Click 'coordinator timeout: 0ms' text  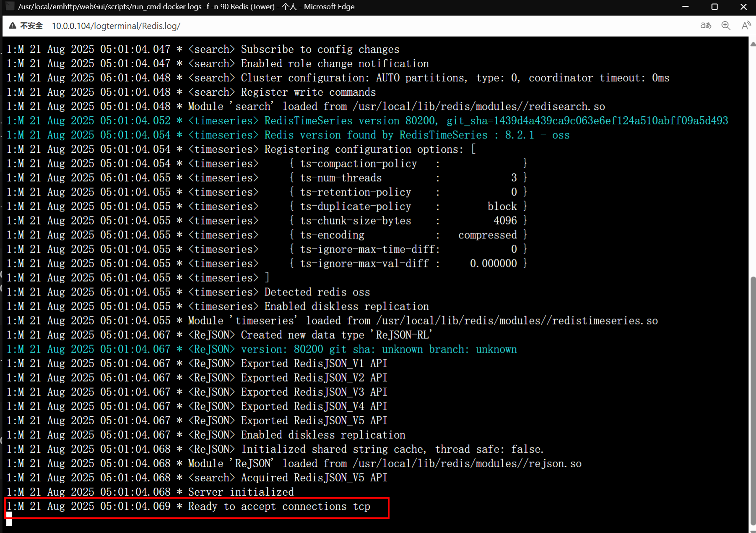pyautogui.click(x=599, y=78)
